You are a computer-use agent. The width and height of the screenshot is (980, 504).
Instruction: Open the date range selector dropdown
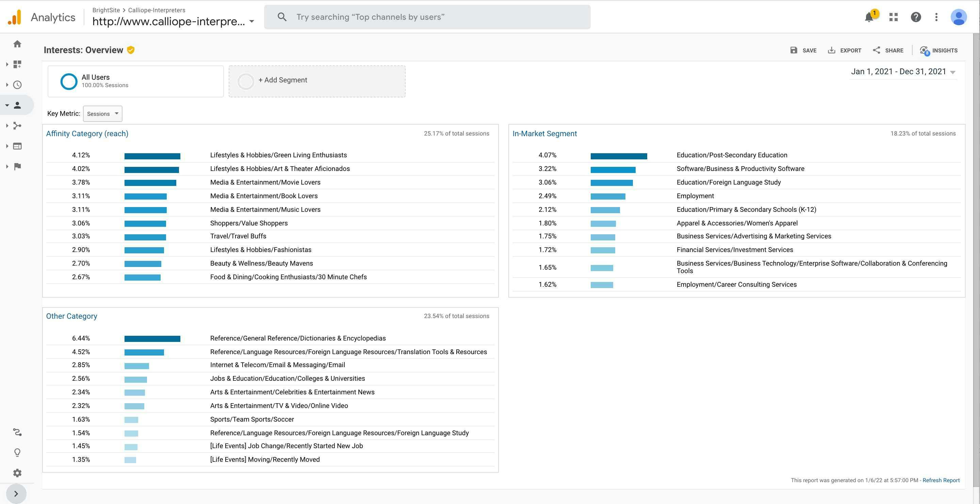click(903, 72)
